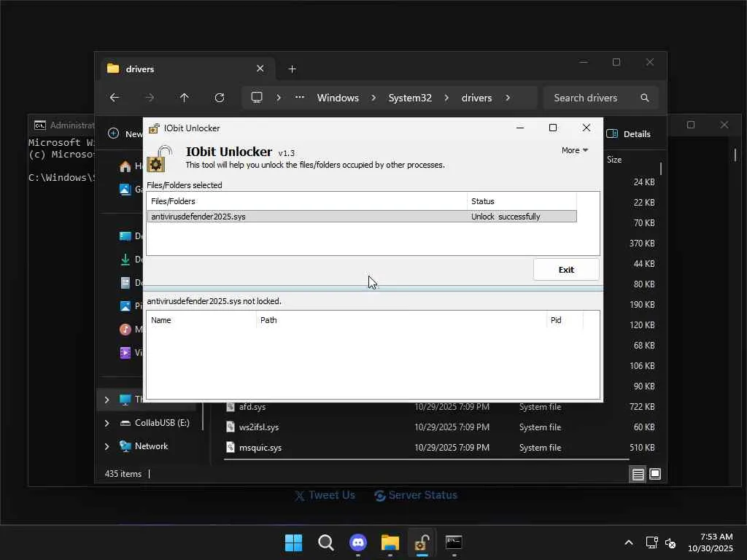The height and width of the screenshot is (560, 747).
Task: Open a new File Explorer tab
Action: point(292,69)
